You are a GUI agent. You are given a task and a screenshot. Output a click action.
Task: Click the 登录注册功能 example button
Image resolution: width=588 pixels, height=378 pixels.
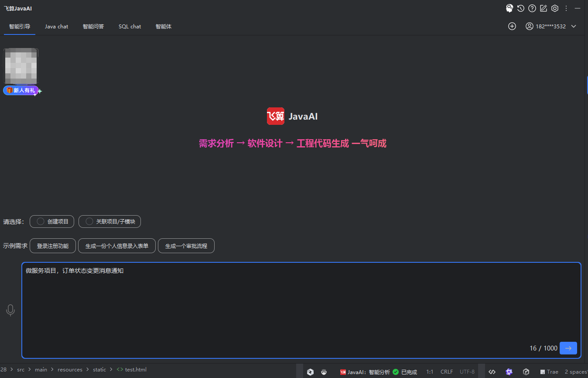click(x=53, y=246)
